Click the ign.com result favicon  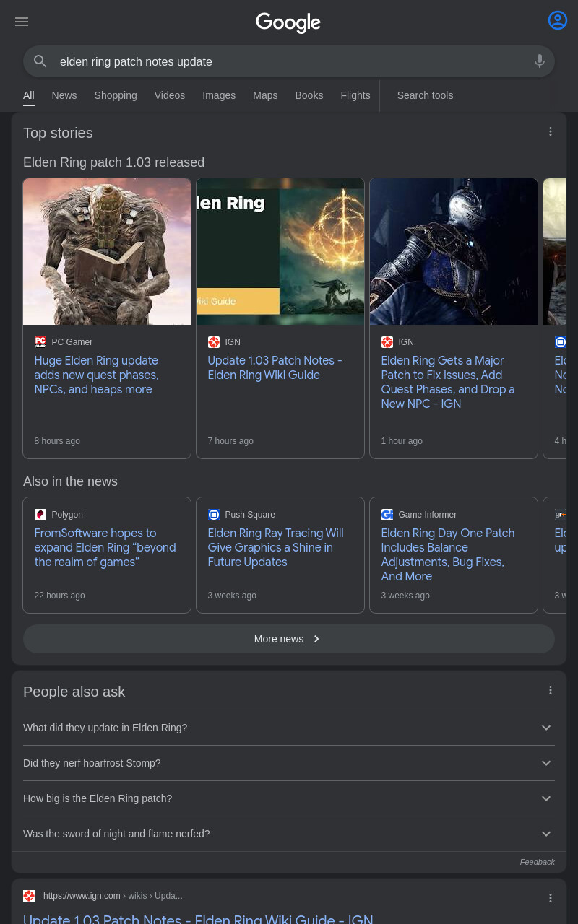(29, 896)
